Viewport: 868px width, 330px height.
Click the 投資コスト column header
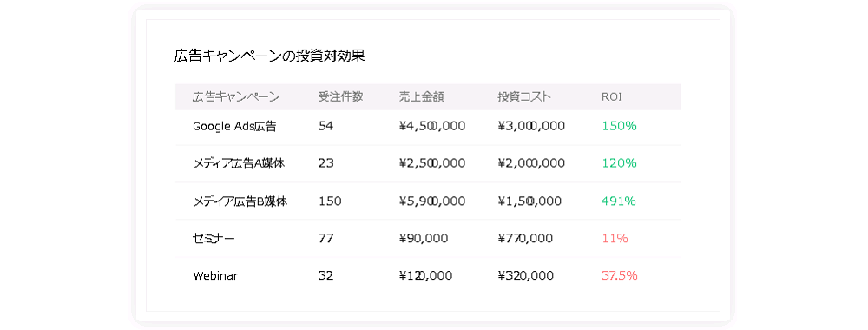[x=524, y=97]
